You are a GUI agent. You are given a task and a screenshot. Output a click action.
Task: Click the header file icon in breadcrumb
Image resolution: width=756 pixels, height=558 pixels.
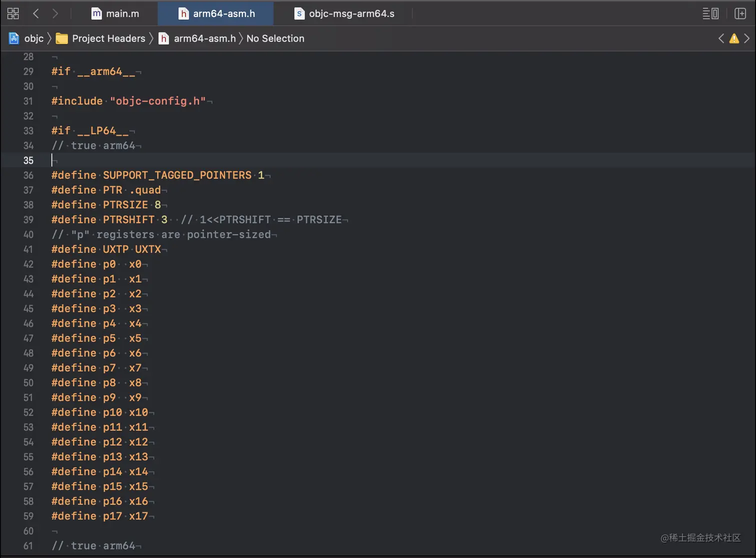[x=163, y=39]
